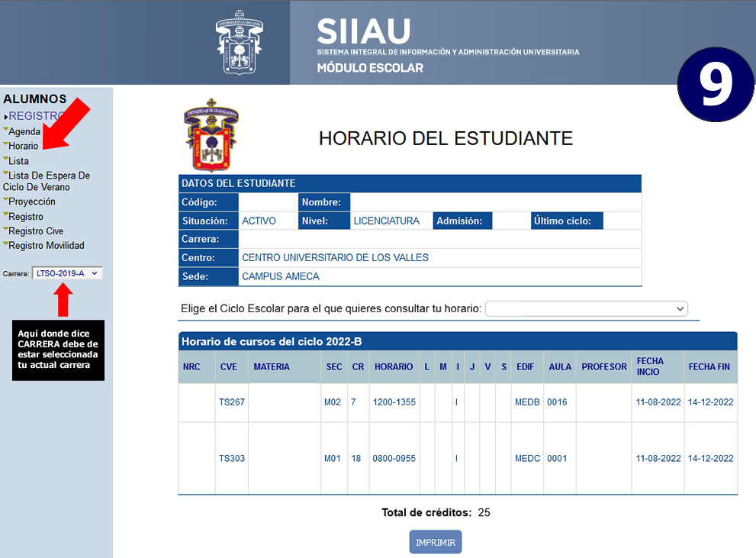Viewport: 756px width, 558px height.
Task: Click the MEDC building cell
Action: click(x=527, y=458)
